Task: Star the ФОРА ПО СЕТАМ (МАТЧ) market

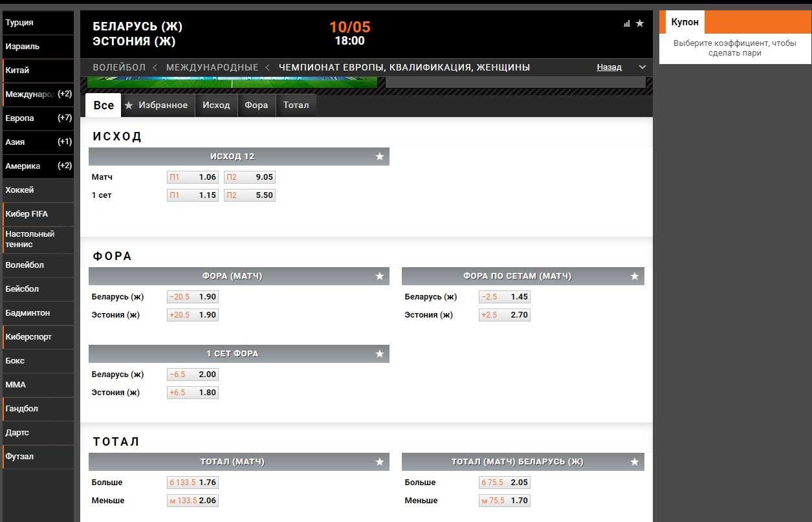Action: tap(635, 276)
